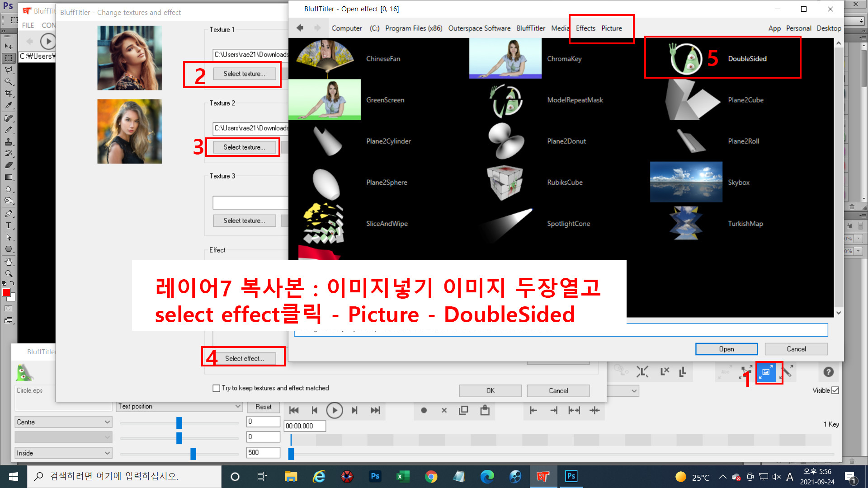The height and width of the screenshot is (488, 868).
Task: Select Photoshop Crop tool in toolbar
Action: (x=9, y=94)
